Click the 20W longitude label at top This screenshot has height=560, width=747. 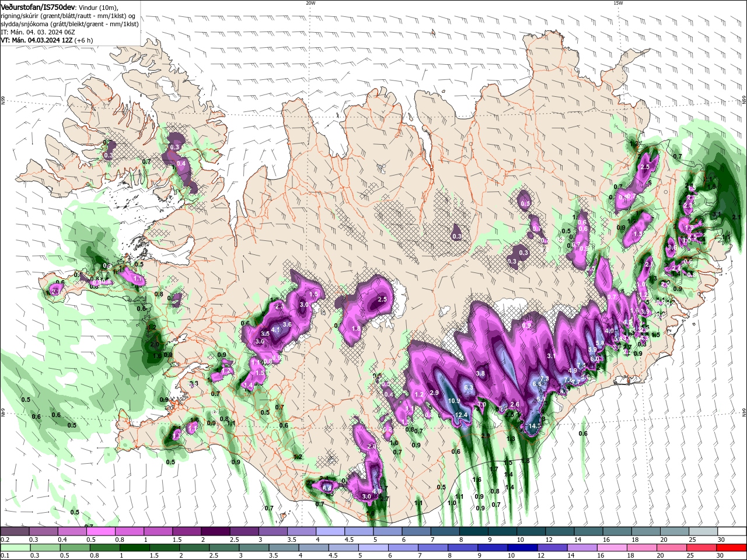click(x=310, y=3)
